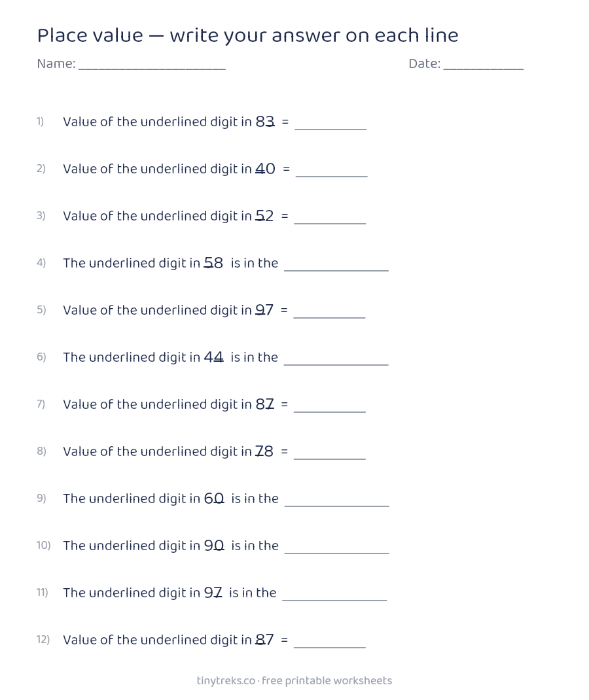Click the Name blank line
The width and height of the screenshot is (589, 700).
(x=152, y=65)
